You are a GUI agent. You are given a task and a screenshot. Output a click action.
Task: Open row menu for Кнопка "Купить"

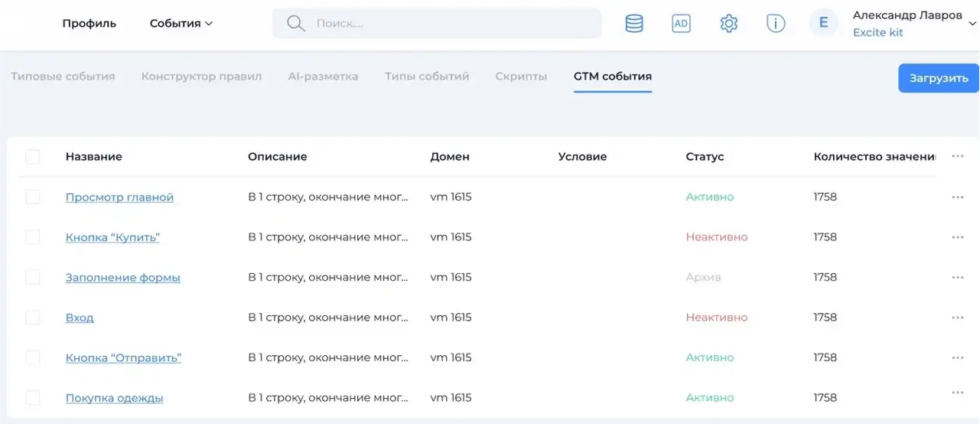click(958, 237)
